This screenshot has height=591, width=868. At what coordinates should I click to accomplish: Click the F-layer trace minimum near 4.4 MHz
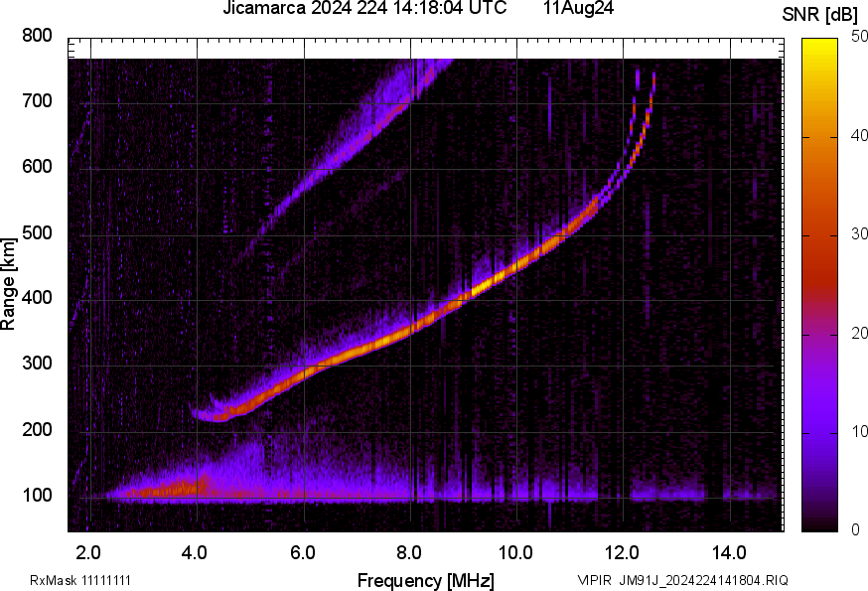pyautogui.click(x=220, y=416)
